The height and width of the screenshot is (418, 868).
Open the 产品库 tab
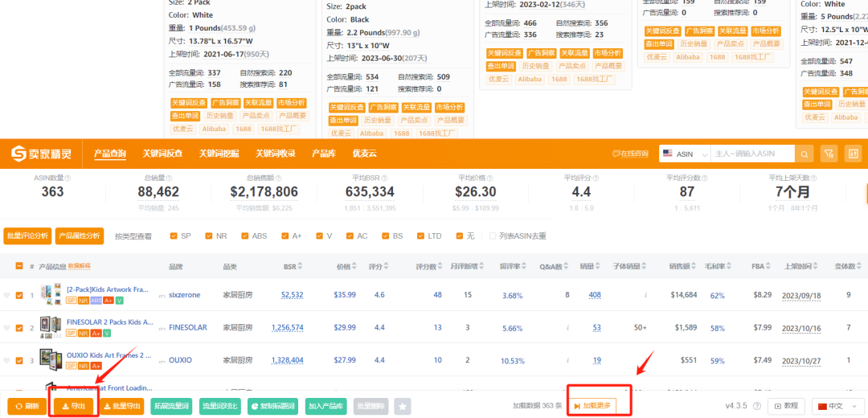tap(324, 154)
